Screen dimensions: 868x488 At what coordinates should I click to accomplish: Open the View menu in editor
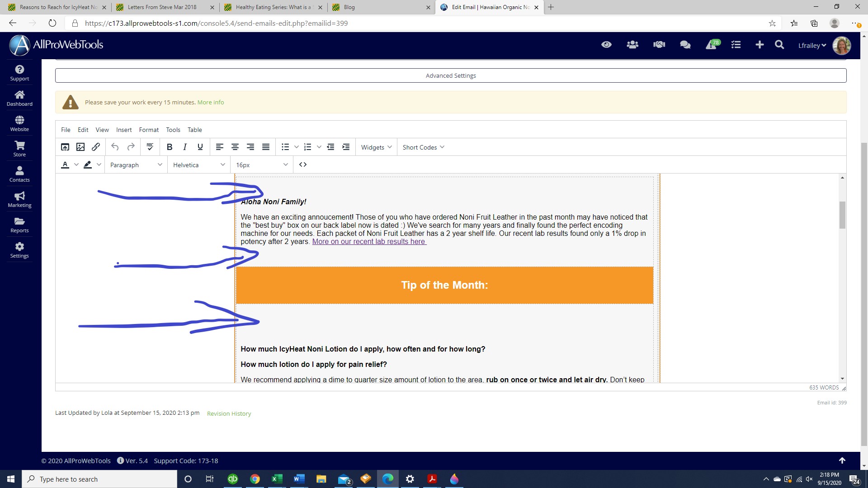coord(102,130)
